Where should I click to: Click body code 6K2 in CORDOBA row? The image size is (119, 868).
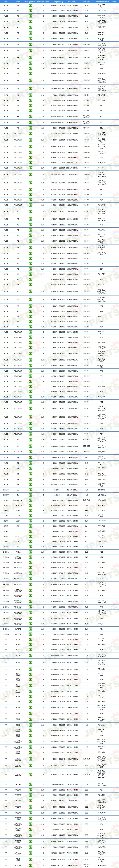86,505
